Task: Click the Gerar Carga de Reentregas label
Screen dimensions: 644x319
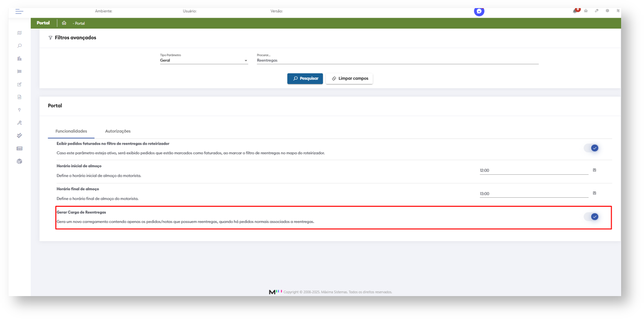Action: (82, 212)
